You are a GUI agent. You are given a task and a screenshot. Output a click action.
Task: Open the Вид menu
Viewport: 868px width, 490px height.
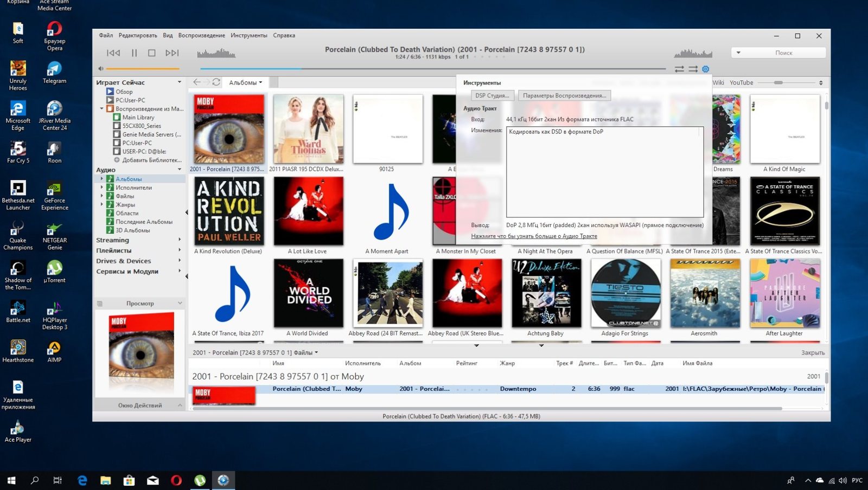[168, 35]
